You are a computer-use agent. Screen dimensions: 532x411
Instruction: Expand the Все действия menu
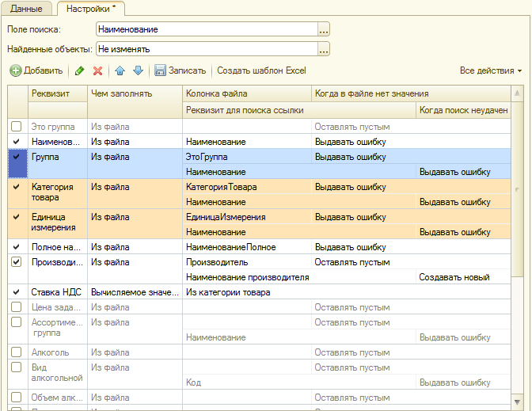[491, 70]
